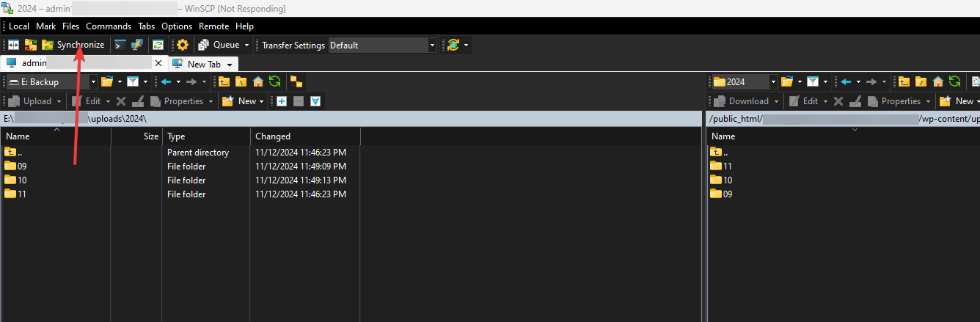The height and width of the screenshot is (322, 980).
Task: Open the console terminal icon
Action: tap(120, 45)
